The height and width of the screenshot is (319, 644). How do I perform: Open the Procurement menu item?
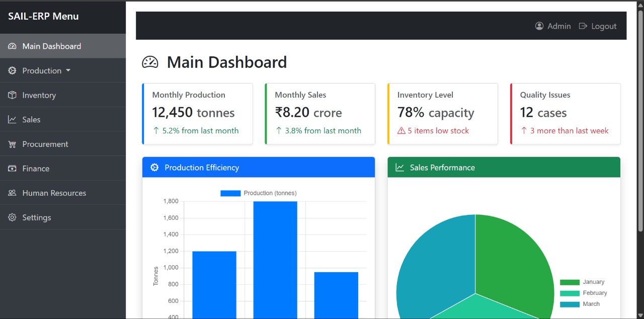pyautogui.click(x=63, y=144)
